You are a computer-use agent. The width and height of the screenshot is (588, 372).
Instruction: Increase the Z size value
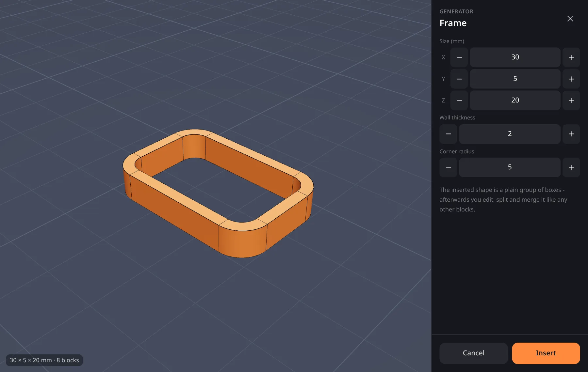(571, 101)
